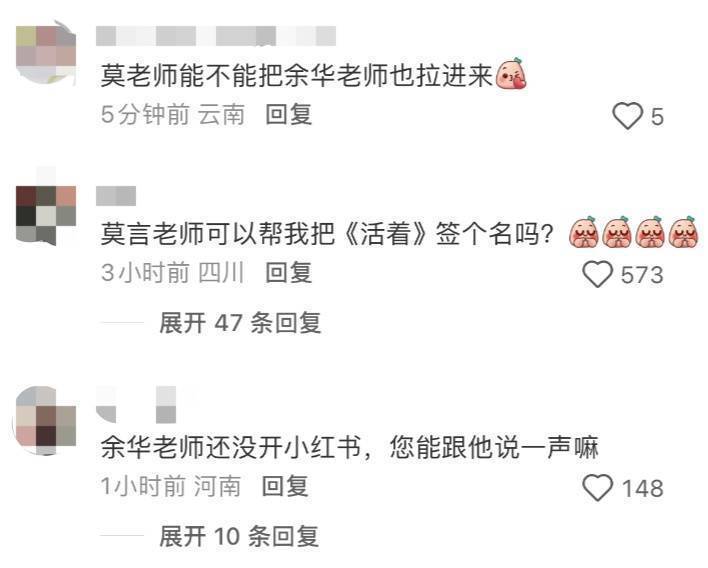This screenshot has width=708, height=568.
Task: Open third commenter's blurred username
Action: pos(136,404)
